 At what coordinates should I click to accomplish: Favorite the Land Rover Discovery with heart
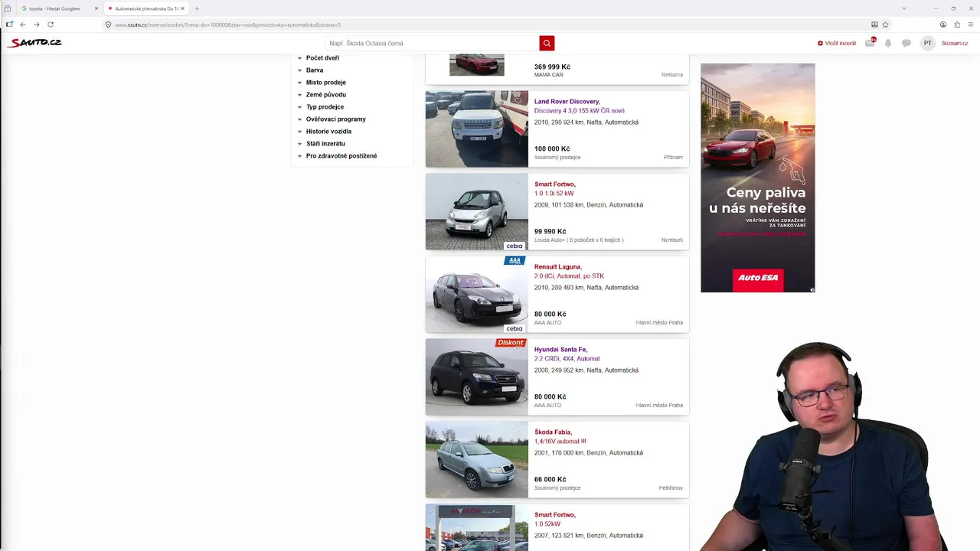[x=518, y=100]
